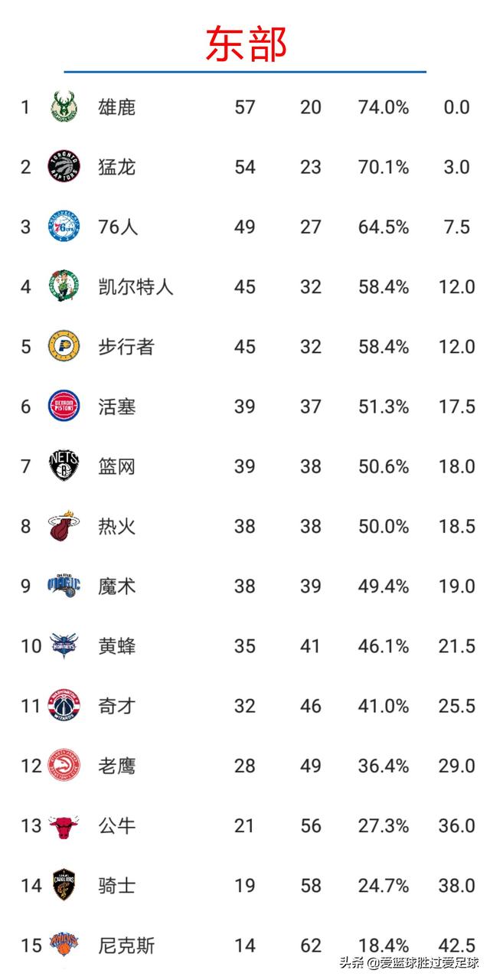490x980 pixels.
Task: Select the Toronto Raptors logo
Action: [x=64, y=167]
